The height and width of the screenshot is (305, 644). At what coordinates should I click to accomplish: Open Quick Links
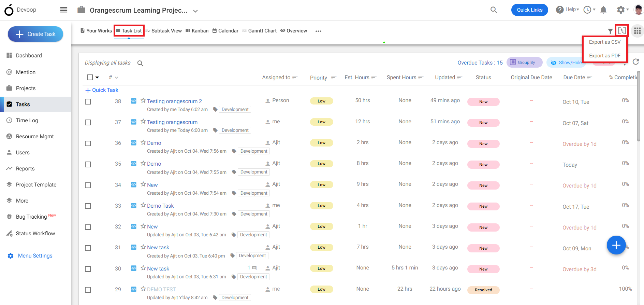tap(529, 10)
